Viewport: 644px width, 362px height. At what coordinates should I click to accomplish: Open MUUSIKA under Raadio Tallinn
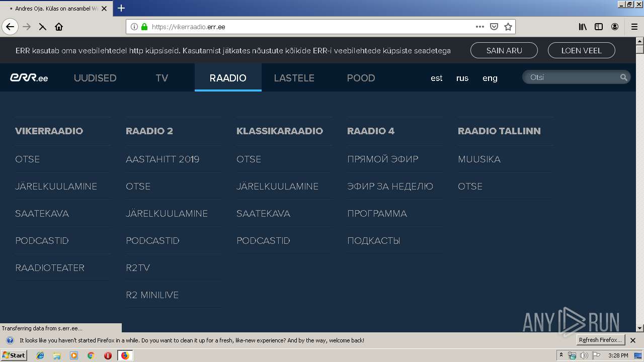[479, 159]
